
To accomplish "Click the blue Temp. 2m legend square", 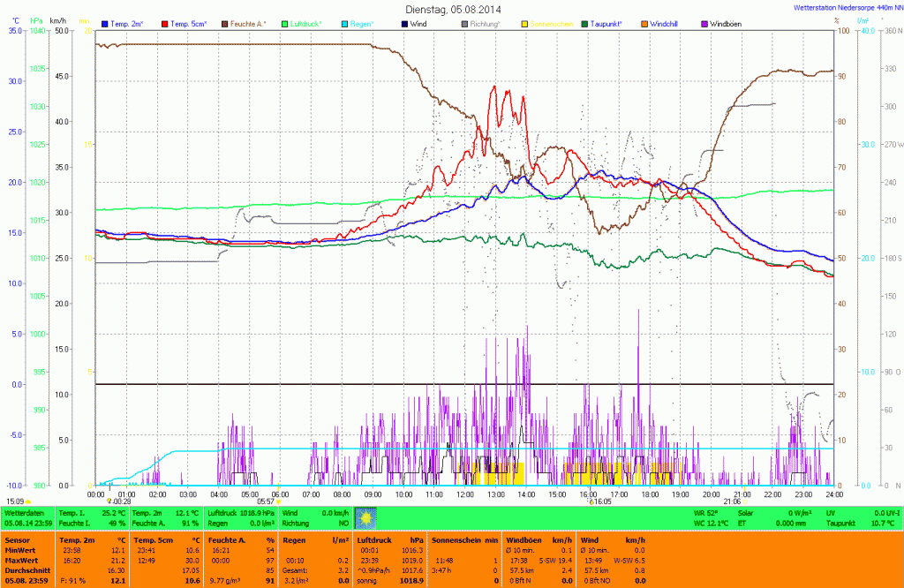I will pyautogui.click(x=106, y=23).
